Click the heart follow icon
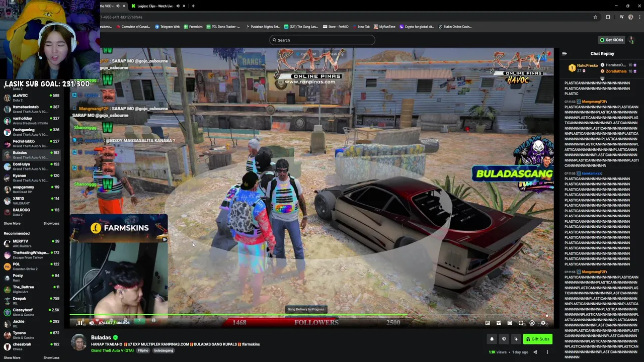Viewport: 644px width, 362px height. point(504,339)
